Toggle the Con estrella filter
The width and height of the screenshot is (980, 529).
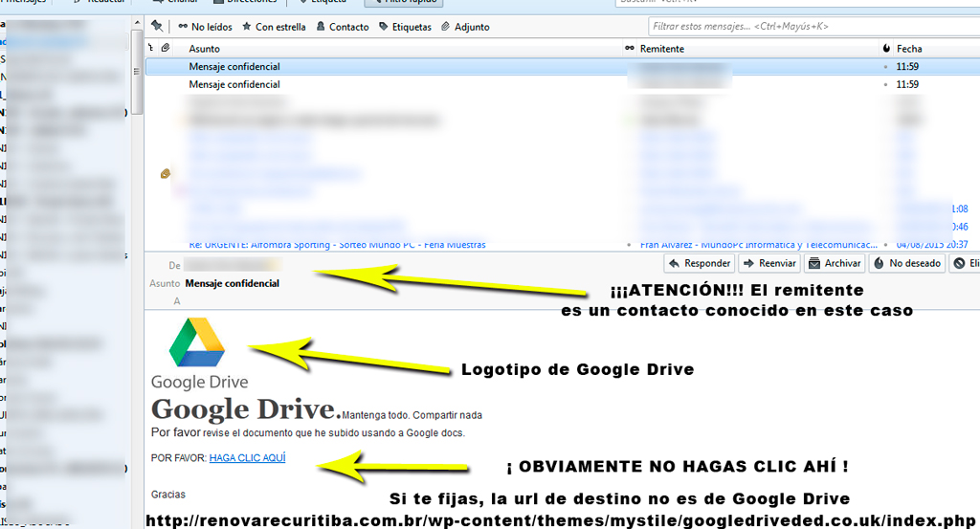274,27
